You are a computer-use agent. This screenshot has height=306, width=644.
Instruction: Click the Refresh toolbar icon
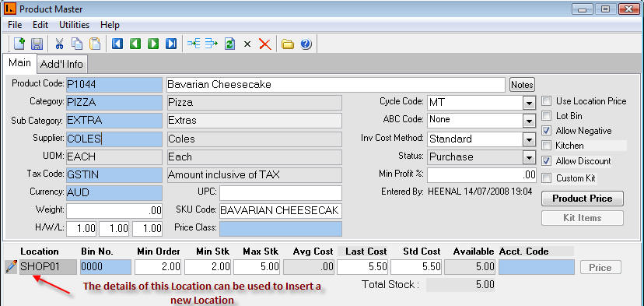click(x=229, y=44)
